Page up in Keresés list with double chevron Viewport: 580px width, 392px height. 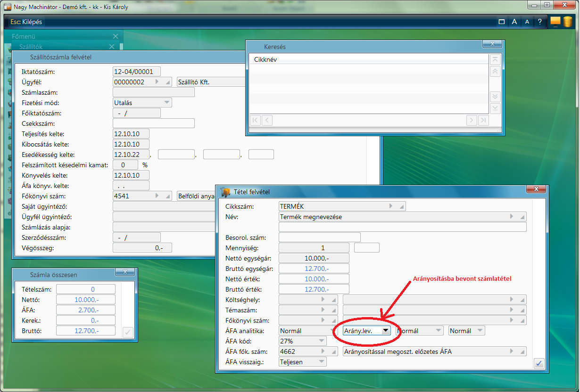(495, 72)
